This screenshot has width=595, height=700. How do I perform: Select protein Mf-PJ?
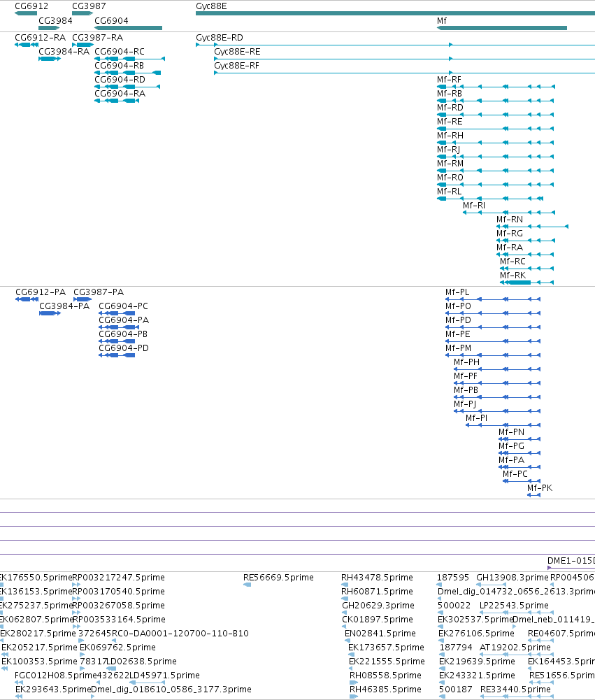465,404
